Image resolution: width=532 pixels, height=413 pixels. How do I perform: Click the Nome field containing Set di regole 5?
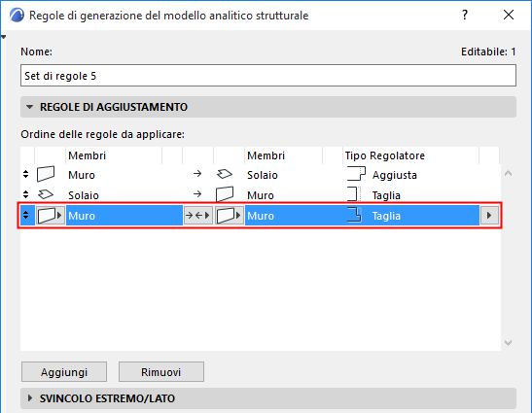pyautogui.click(x=268, y=76)
